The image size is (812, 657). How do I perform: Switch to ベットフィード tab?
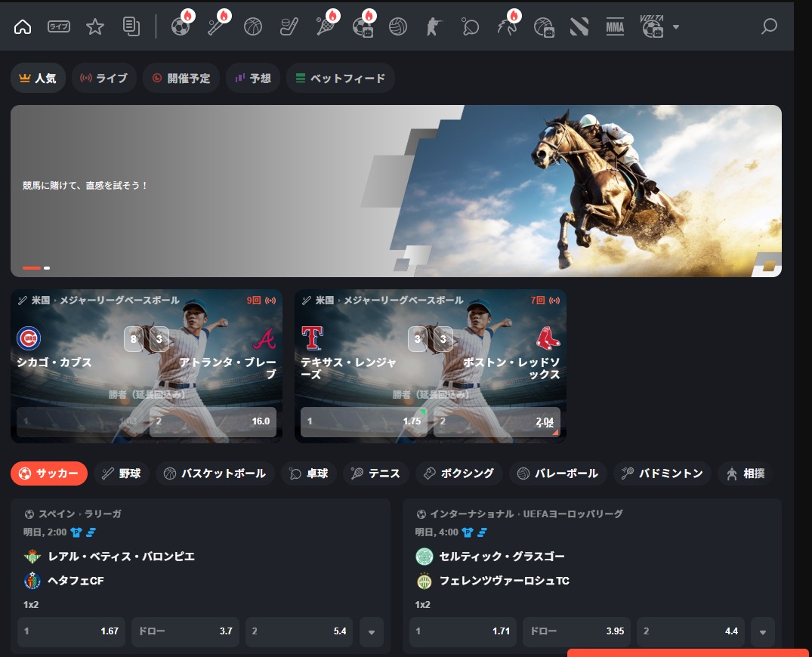click(341, 79)
